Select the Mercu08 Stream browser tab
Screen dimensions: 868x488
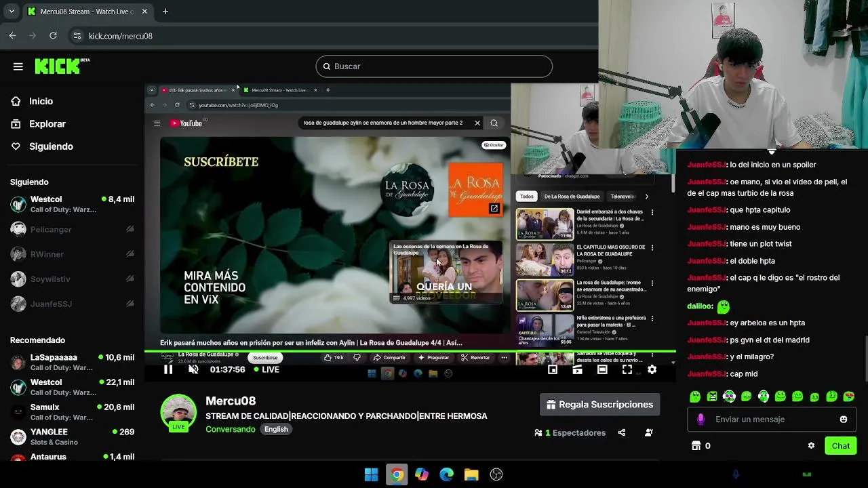coord(87,12)
